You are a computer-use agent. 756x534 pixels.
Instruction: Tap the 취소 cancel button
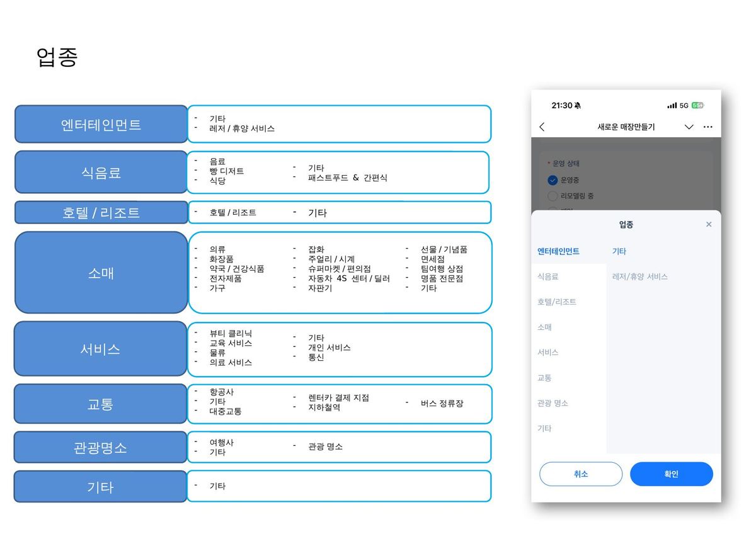click(x=581, y=474)
